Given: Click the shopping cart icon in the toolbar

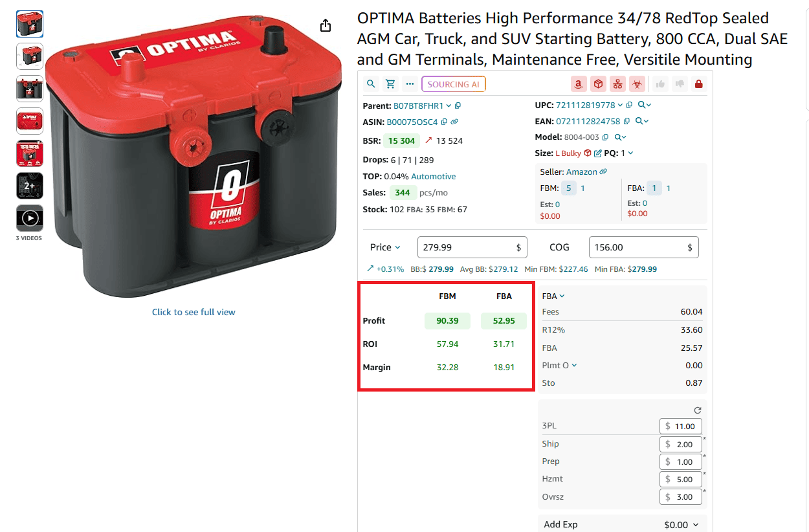Looking at the screenshot, I should [x=390, y=84].
